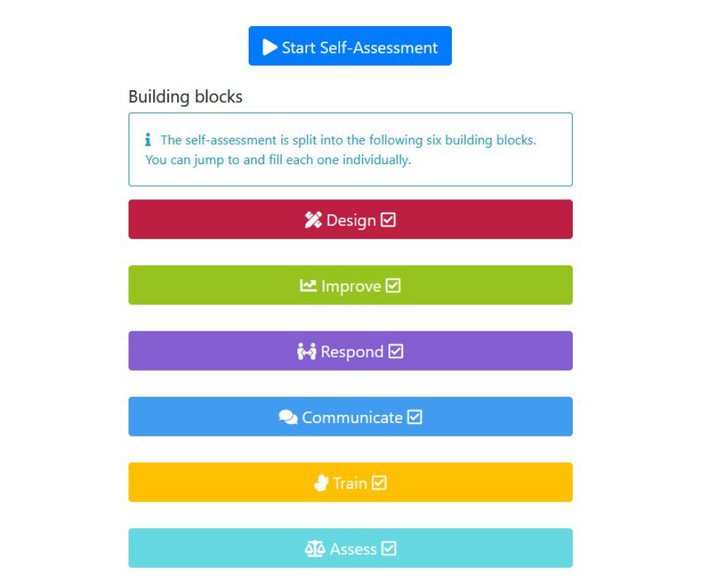Click the play icon on Start Self-Assessment
This screenshot has height=588, width=702.
point(270,47)
